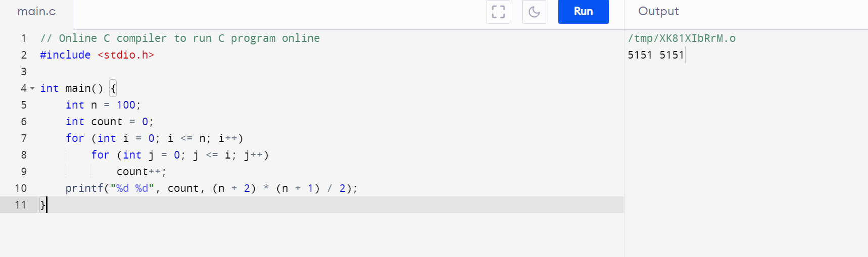The image size is (868, 257).
Task: Click the /tmp/XK81XIbRrM.o output path
Action: [682, 38]
